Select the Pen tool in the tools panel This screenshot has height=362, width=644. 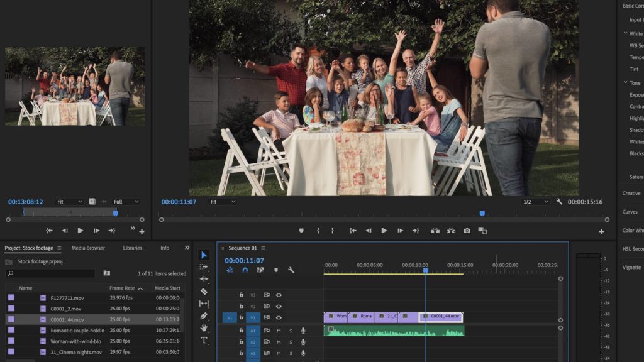click(x=204, y=315)
